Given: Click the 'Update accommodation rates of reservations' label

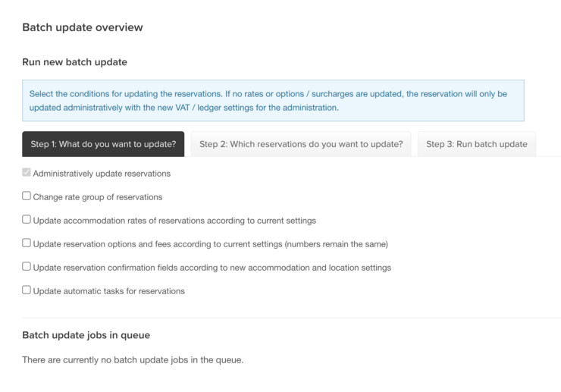Looking at the screenshot, I should pyautogui.click(x=174, y=221).
